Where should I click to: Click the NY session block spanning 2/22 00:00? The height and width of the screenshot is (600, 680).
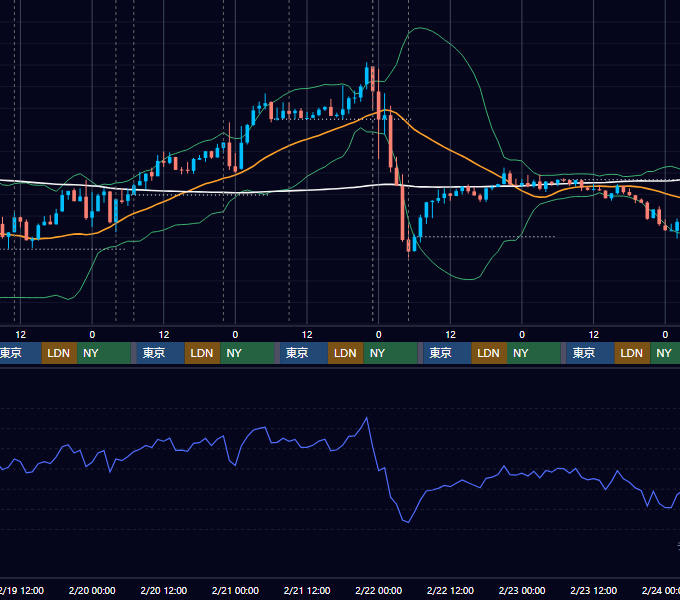pyautogui.click(x=390, y=353)
